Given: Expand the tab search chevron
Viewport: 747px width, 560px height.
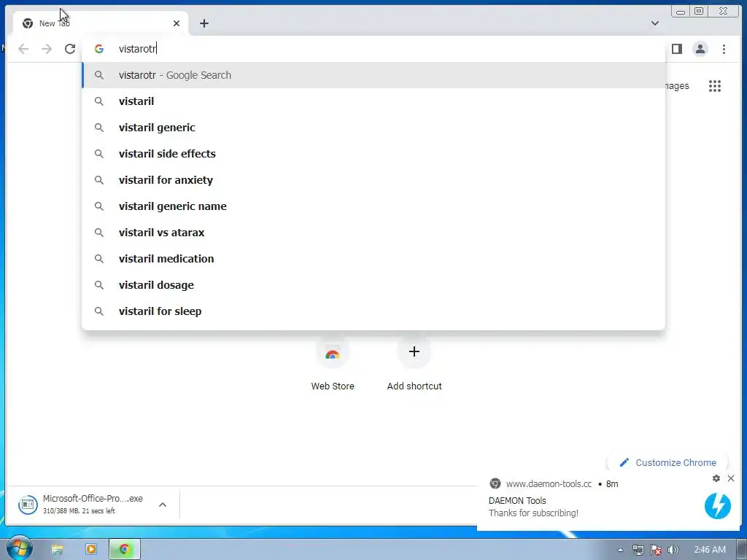Looking at the screenshot, I should point(655,23).
